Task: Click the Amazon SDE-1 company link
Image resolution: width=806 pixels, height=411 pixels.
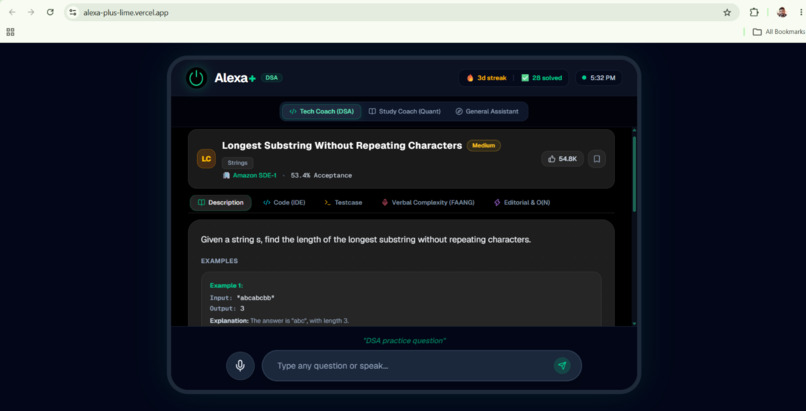Action: 250,176
